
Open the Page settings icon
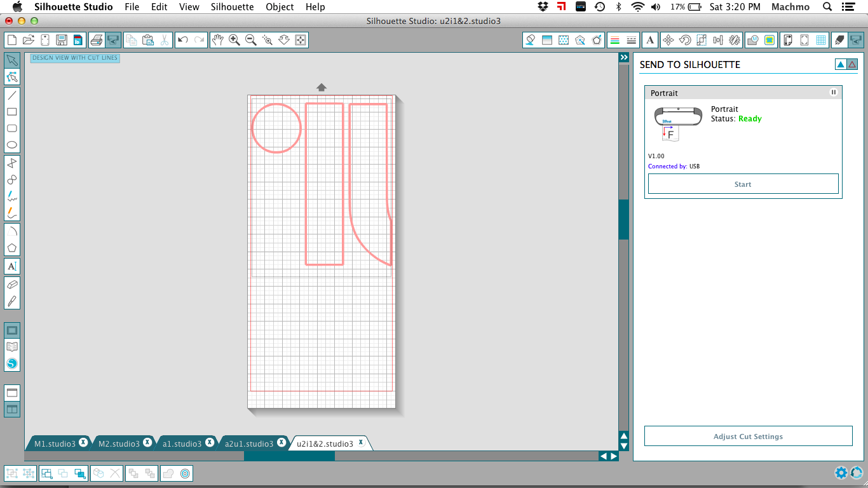(788, 40)
